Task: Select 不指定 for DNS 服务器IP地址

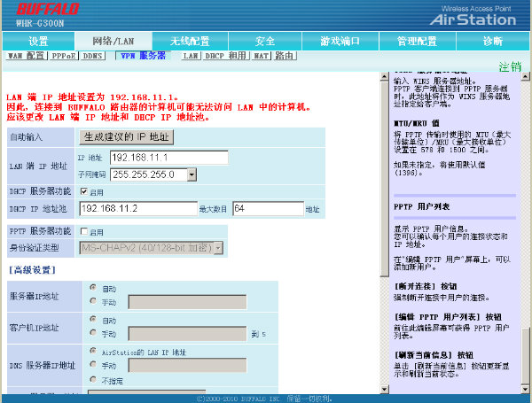Action: click(93, 379)
